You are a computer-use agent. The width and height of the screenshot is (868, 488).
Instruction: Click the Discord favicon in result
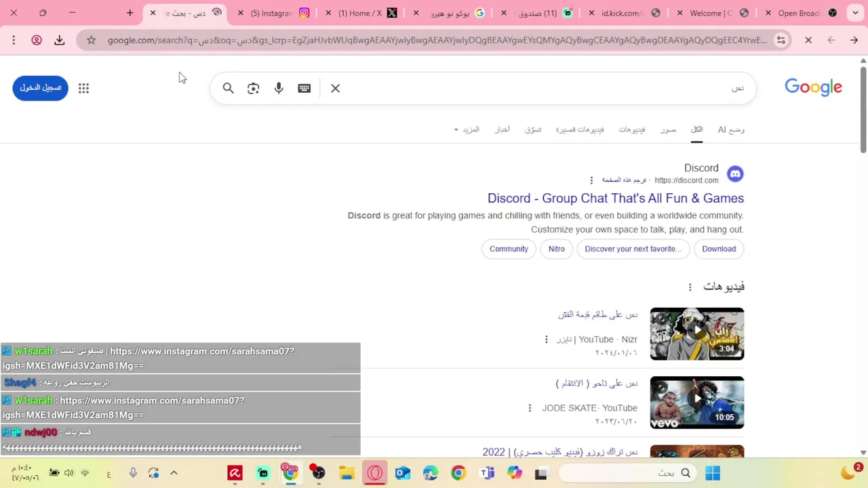pyautogui.click(x=735, y=174)
